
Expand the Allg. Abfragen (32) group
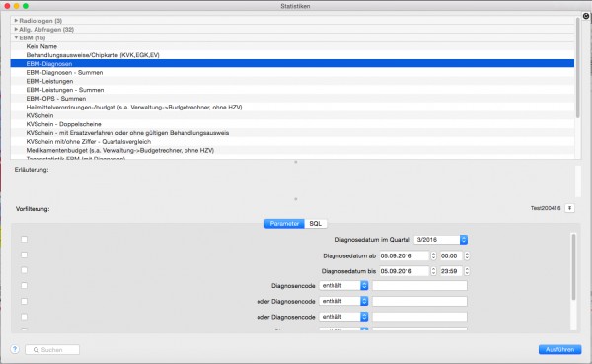(x=16, y=29)
